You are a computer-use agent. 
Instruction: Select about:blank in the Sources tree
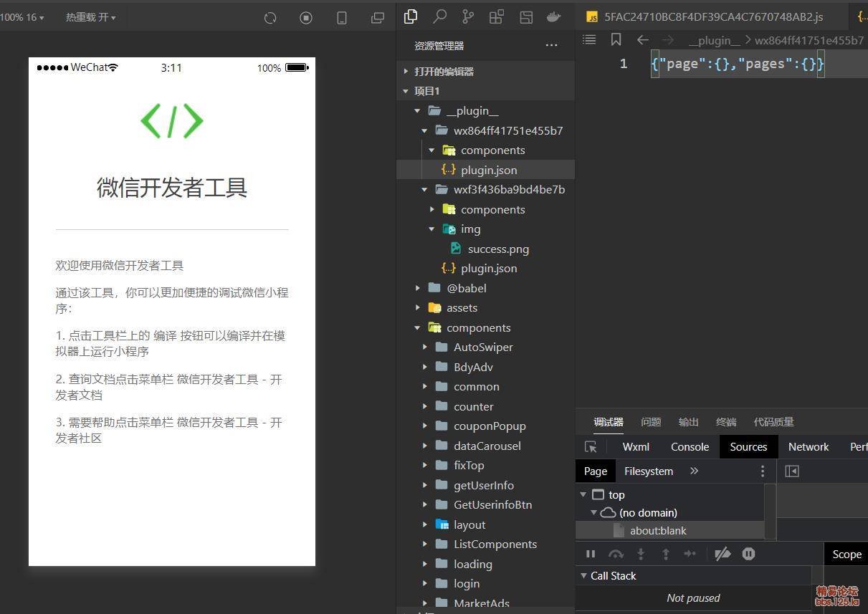[658, 531]
